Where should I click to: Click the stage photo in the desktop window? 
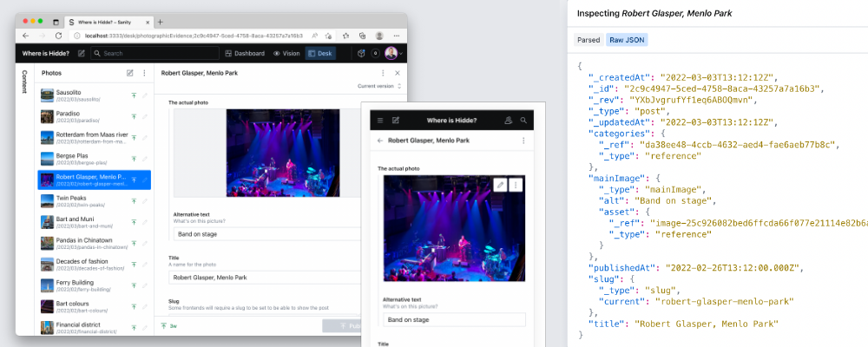tap(283, 153)
